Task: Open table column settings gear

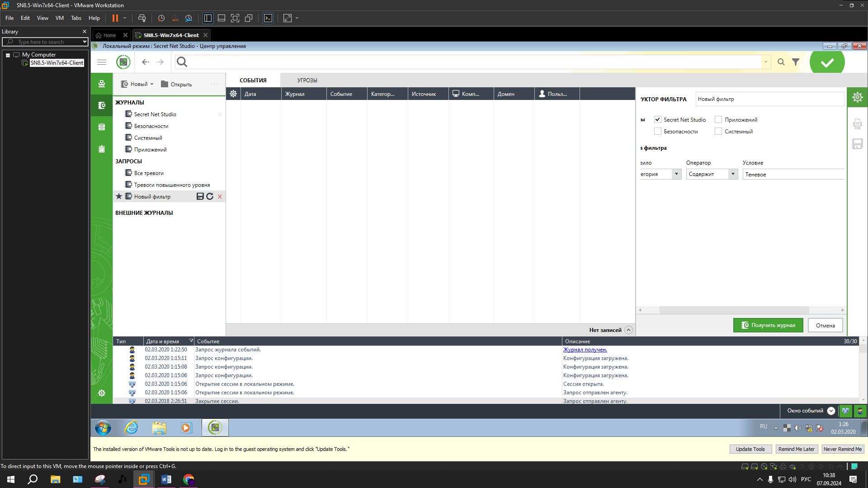Action: tap(233, 94)
